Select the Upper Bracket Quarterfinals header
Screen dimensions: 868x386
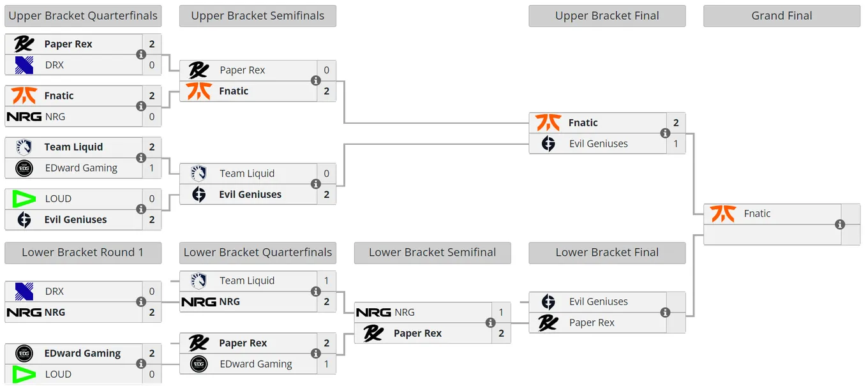click(83, 16)
